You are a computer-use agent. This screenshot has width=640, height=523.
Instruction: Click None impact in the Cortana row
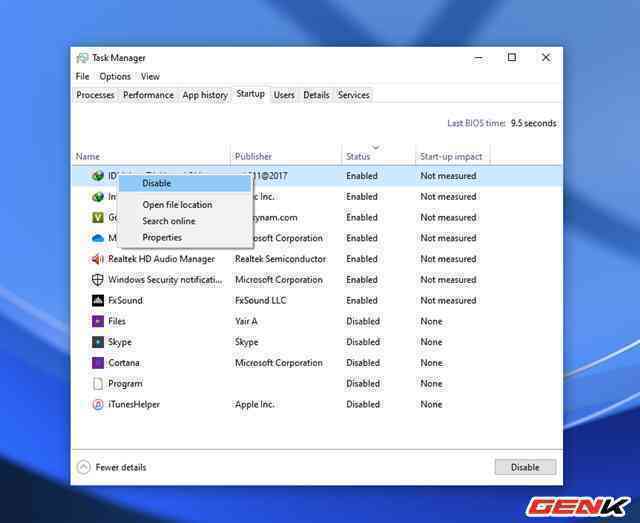(x=431, y=363)
